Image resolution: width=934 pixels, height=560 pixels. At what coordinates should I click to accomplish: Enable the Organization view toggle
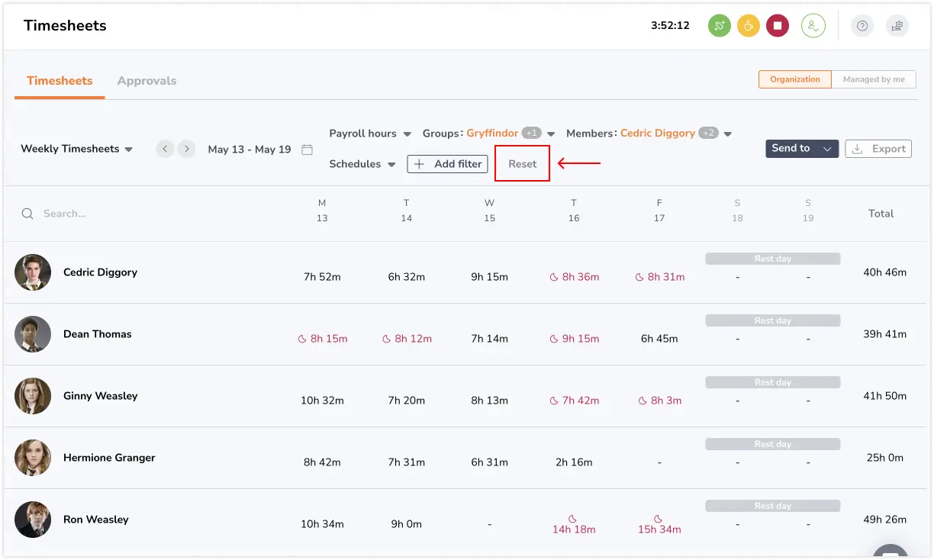[794, 79]
